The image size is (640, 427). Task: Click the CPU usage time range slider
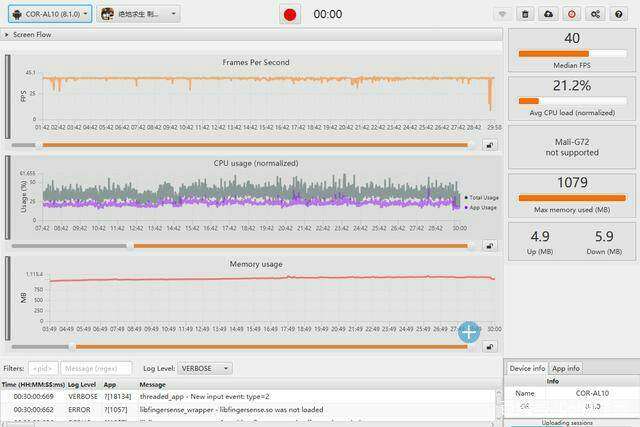[x=300, y=246]
